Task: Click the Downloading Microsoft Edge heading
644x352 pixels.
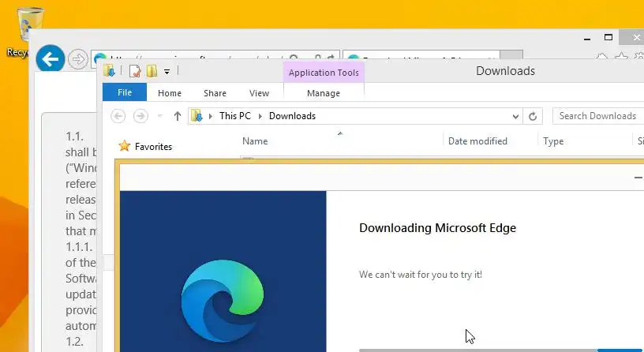Action: coord(437,228)
